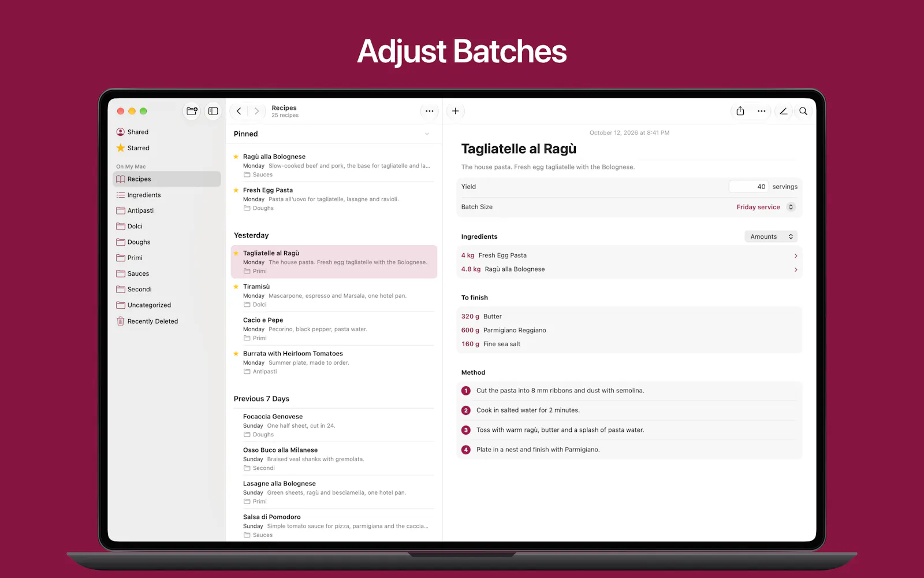The height and width of the screenshot is (578, 924).
Task: Select Cacio e Pepe recipe
Action: pos(334,329)
